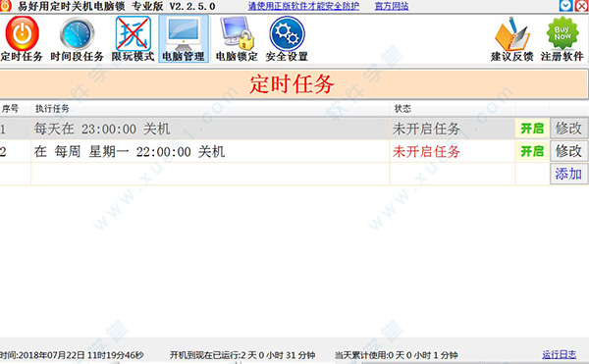Modify the 每天在 23:00:00 关机 task

pyautogui.click(x=568, y=129)
